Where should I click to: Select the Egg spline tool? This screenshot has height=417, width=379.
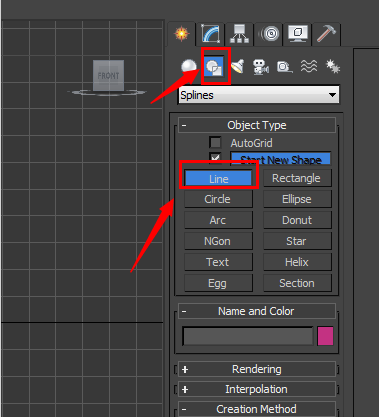[x=218, y=283]
